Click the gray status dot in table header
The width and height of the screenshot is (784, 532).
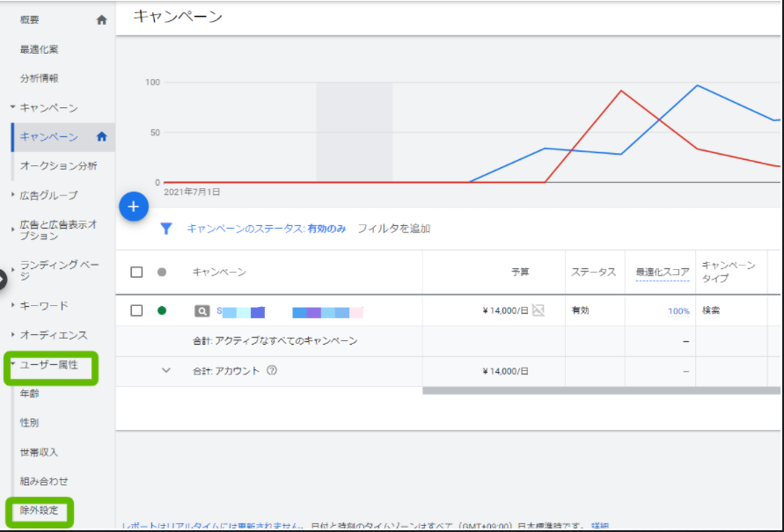coord(162,273)
